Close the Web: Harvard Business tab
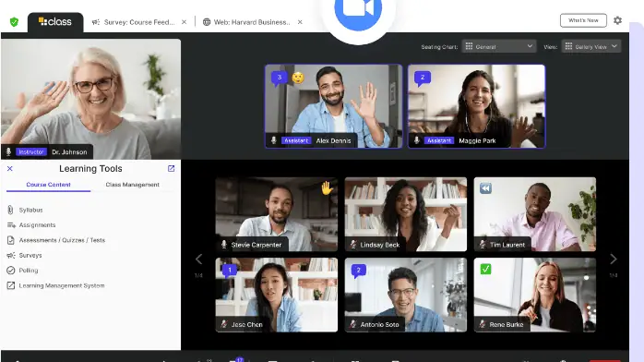Viewport: 644px width, 362px height. click(x=300, y=22)
